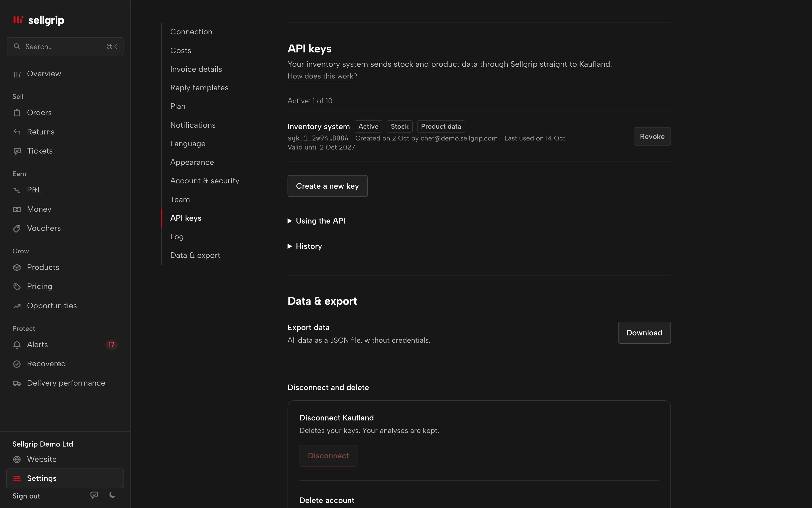The image size is (812, 508).
Task: Focus the Search input field
Action: pyautogui.click(x=65, y=46)
